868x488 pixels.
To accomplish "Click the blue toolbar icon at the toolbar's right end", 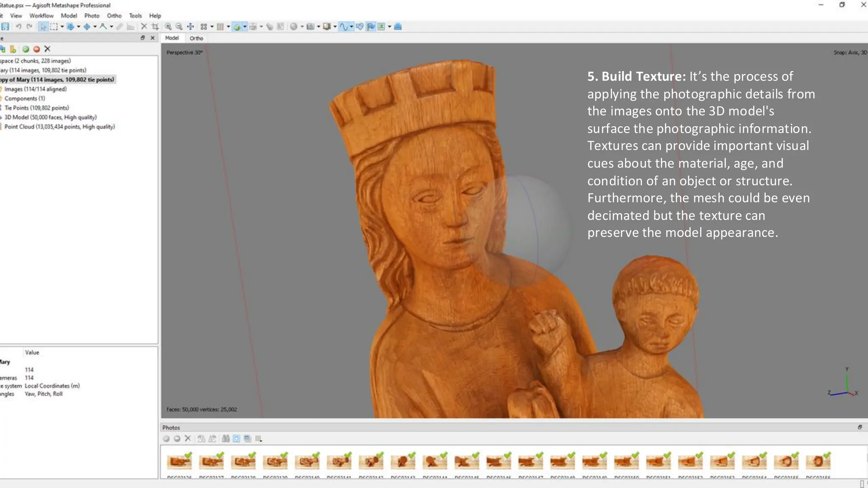I will [398, 27].
